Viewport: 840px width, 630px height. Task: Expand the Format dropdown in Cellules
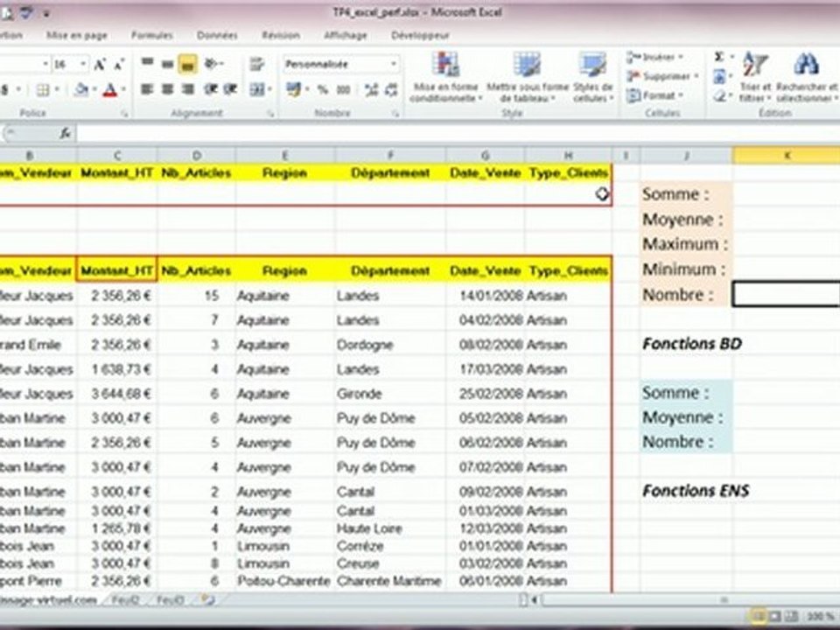(x=681, y=95)
